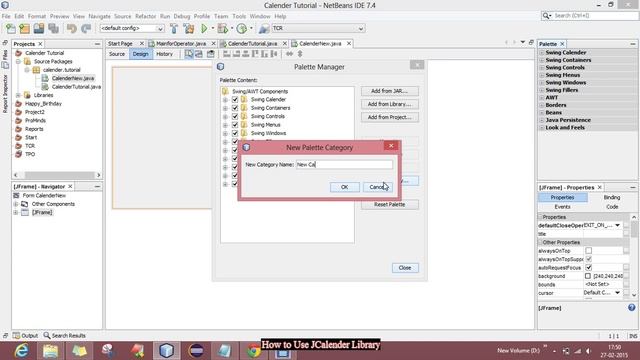Click the Clean and Build icon
The width and height of the screenshot is (640, 360).
189,28
